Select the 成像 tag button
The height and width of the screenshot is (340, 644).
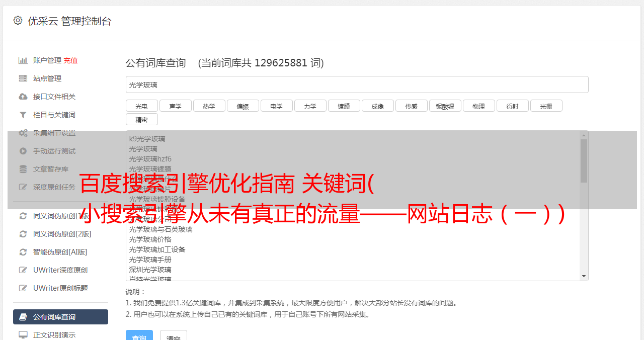[x=377, y=106]
